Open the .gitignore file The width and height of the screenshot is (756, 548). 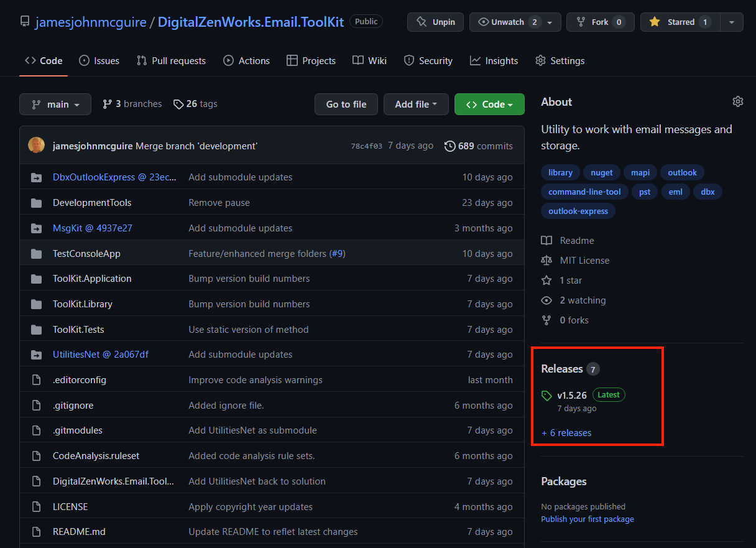73,406
